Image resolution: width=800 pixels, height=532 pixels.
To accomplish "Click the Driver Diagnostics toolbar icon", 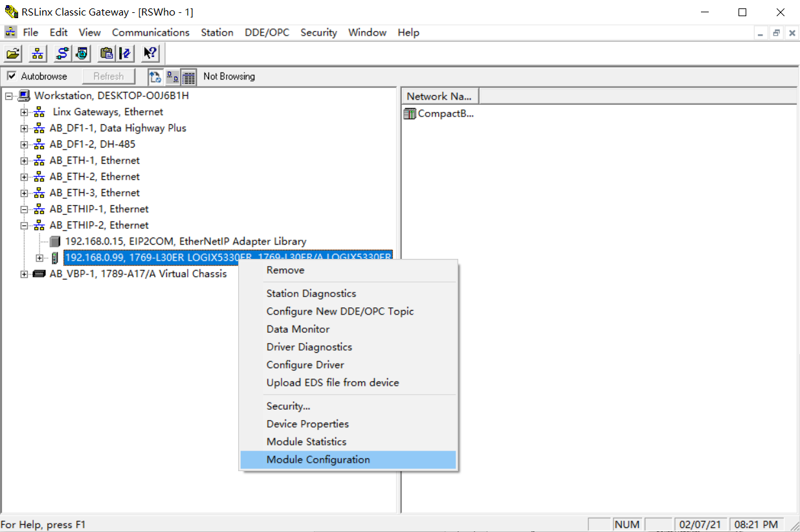I will [x=82, y=54].
